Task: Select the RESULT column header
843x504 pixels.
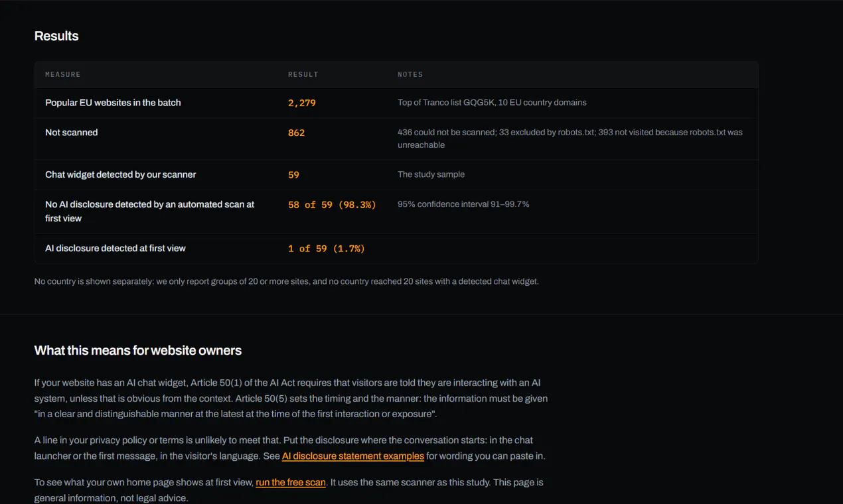Action: click(303, 74)
